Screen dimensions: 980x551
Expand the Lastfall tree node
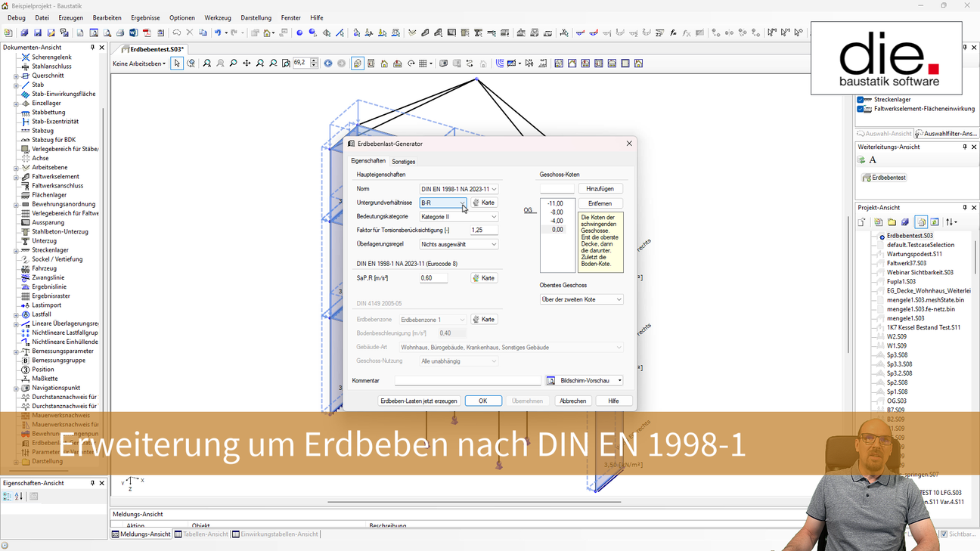pos(16,314)
